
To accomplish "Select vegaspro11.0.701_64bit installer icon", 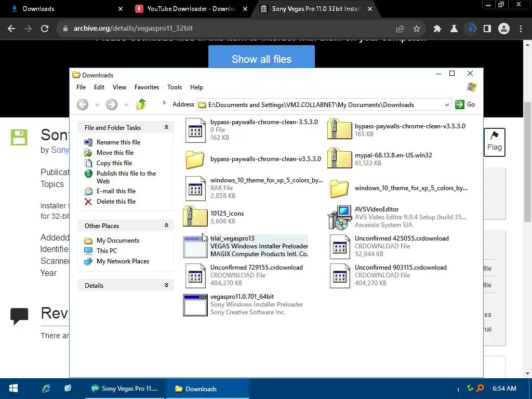I will pyautogui.click(x=195, y=305).
